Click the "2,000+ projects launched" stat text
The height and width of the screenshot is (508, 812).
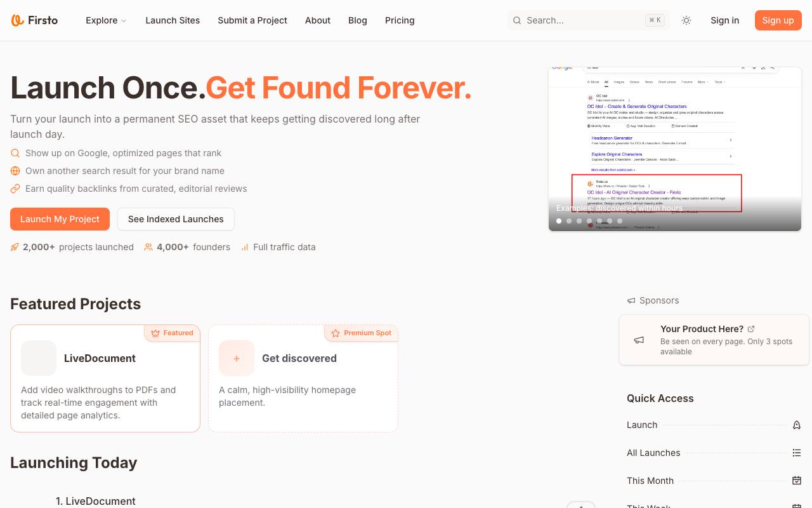click(x=78, y=247)
